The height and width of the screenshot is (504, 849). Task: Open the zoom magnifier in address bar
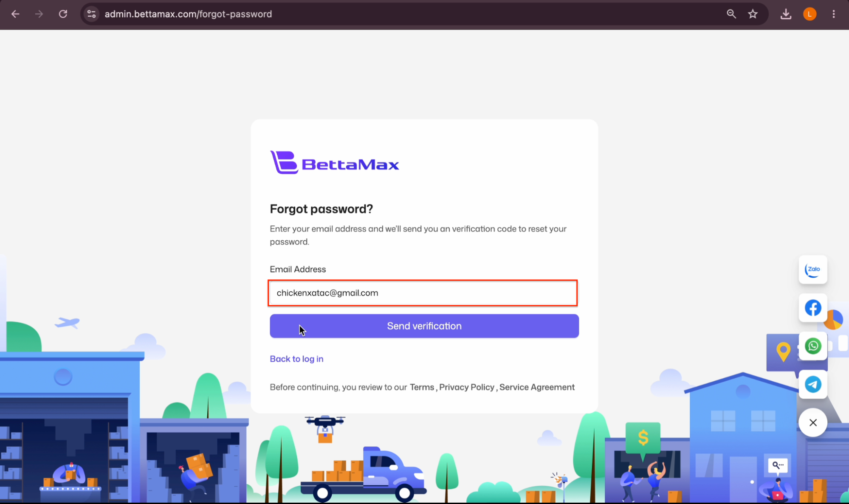[x=731, y=14]
